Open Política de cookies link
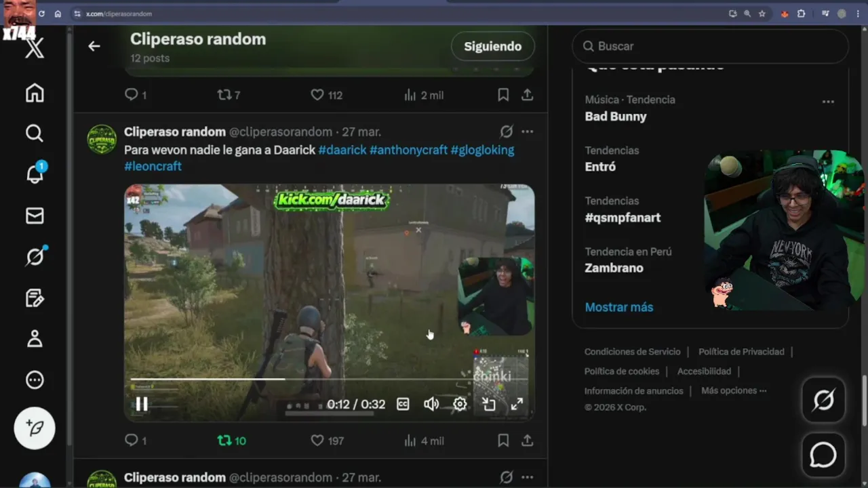 pyautogui.click(x=622, y=371)
